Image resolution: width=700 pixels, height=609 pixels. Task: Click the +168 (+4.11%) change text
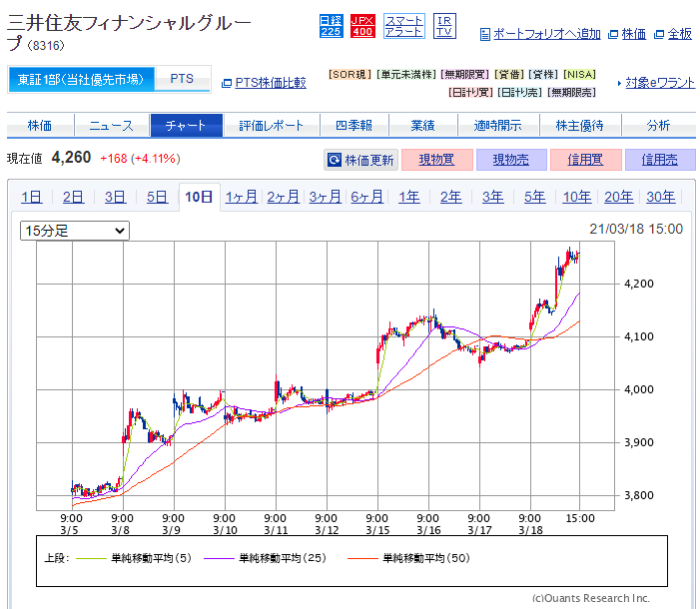tap(140, 159)
